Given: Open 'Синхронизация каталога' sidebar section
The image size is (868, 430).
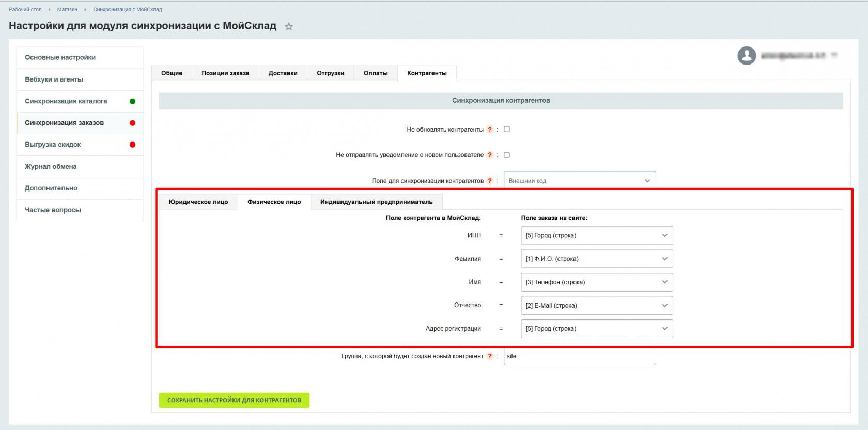Looking at the screenshot, I should click(80, 101).
